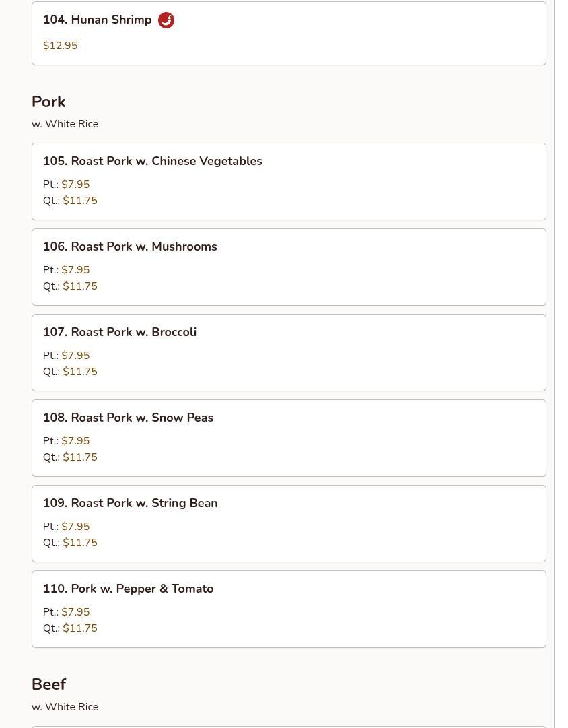This screenshot has width=568, height=728.
Task: Open 105. Roast Pork w. Chinese Vegetables
Action: tap(153, 161)
